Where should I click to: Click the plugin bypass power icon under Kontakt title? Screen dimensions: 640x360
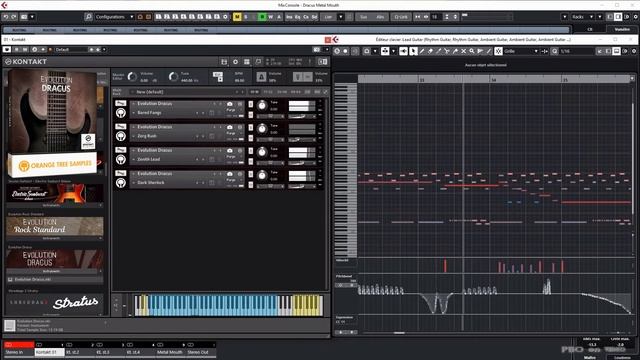coord(7,49)
